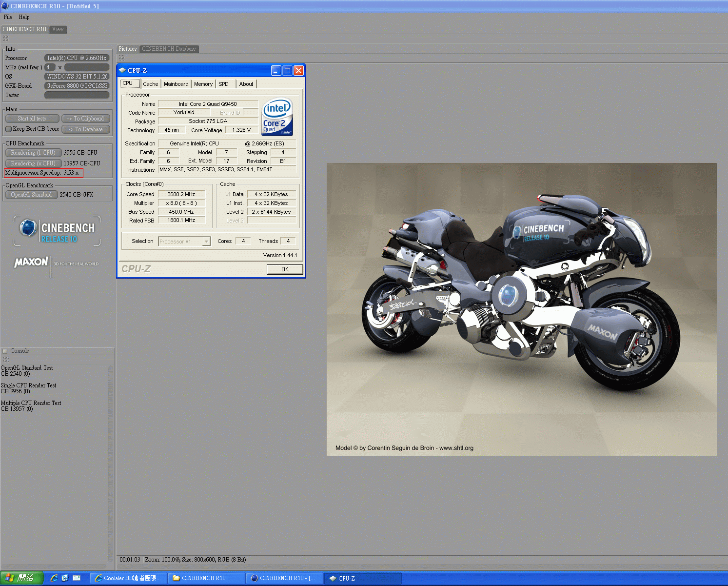
Task: Switch to the View tab
Action: [58, 29]
